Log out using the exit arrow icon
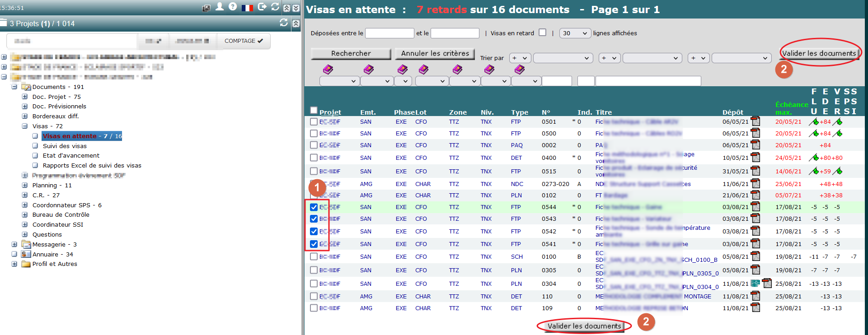868x335 pixels. 262,7
